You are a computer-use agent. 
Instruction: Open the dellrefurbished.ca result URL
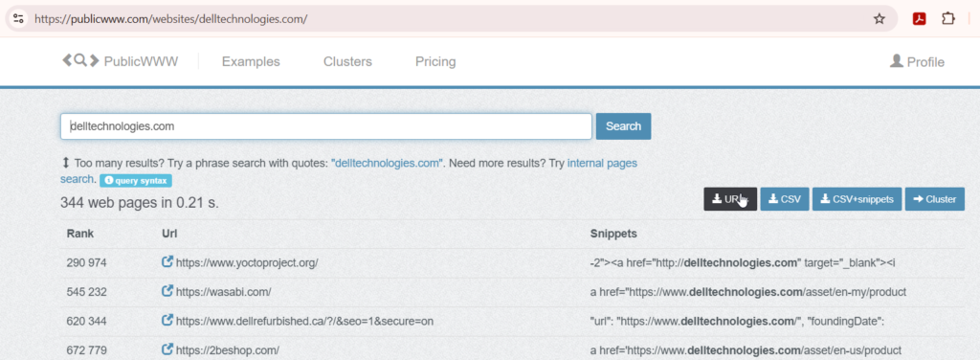tap(304, 322)
